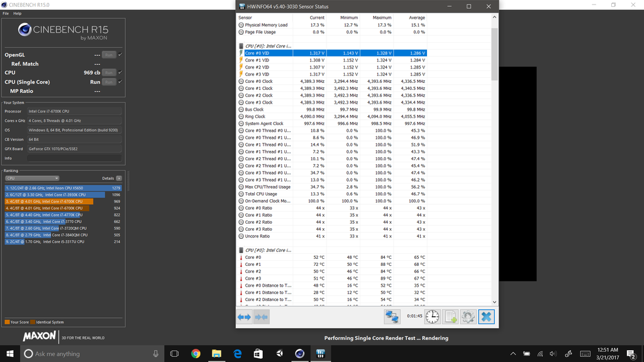Open the Windows Store taskbar icon
Viewport: 644px width, 362px height.
click(x=258, y=353)
